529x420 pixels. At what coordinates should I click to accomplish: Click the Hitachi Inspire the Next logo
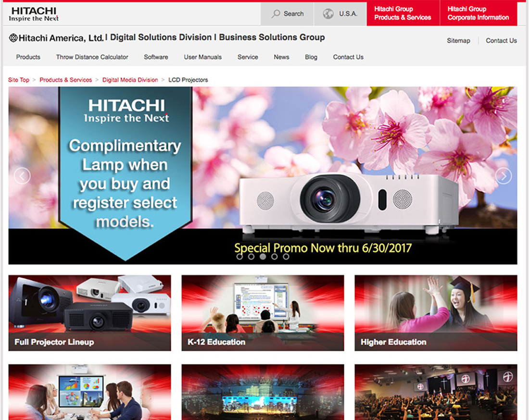(33, 14)
